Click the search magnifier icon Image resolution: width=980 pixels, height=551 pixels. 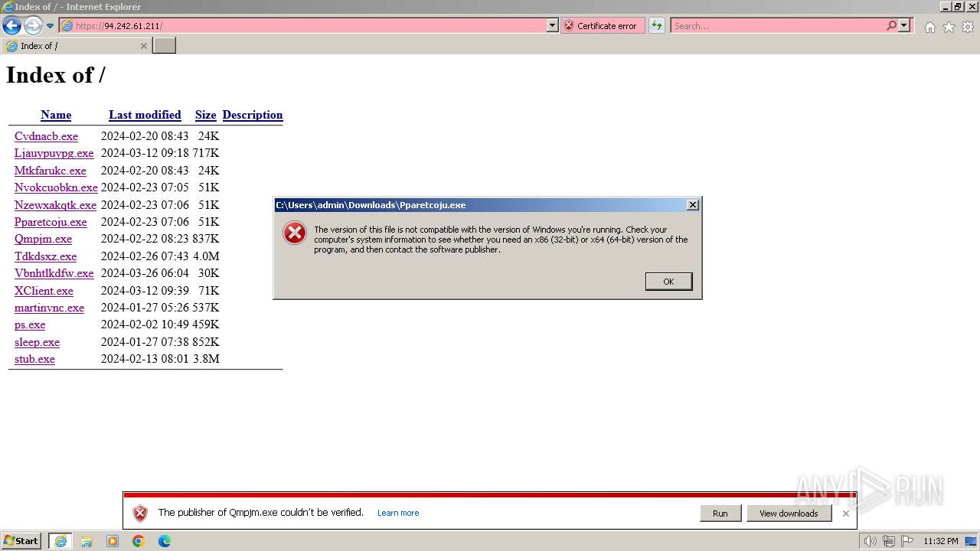(x=891, y=25)
